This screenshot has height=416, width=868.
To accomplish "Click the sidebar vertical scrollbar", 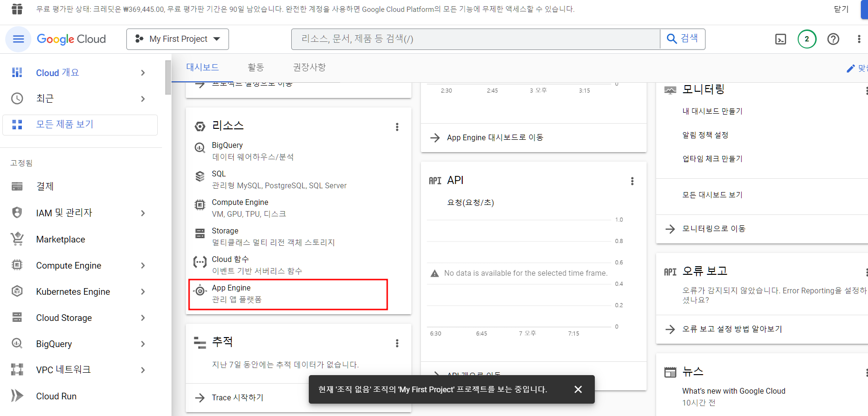I will pyautogui.click(x=168, y=77).
